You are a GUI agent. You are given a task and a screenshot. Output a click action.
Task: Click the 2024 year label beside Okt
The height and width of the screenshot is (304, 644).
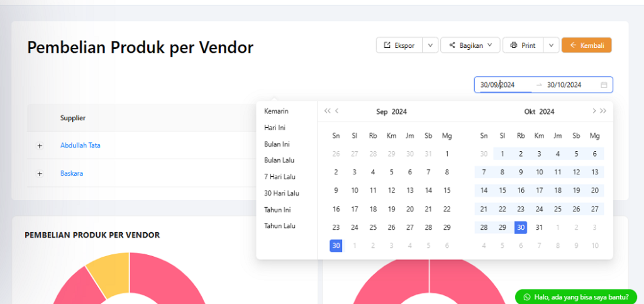pos(547,112)
